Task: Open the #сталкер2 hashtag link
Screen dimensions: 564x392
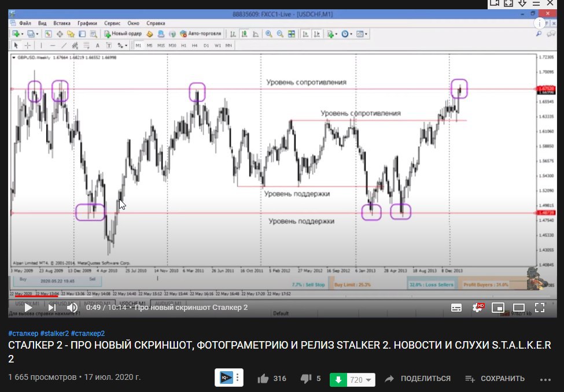Action: click(88, 334)
